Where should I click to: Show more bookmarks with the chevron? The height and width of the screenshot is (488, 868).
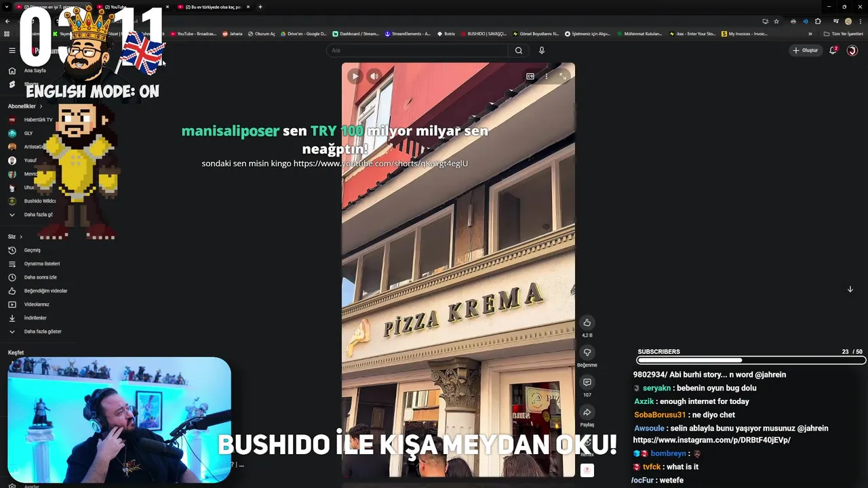[810, 33]
